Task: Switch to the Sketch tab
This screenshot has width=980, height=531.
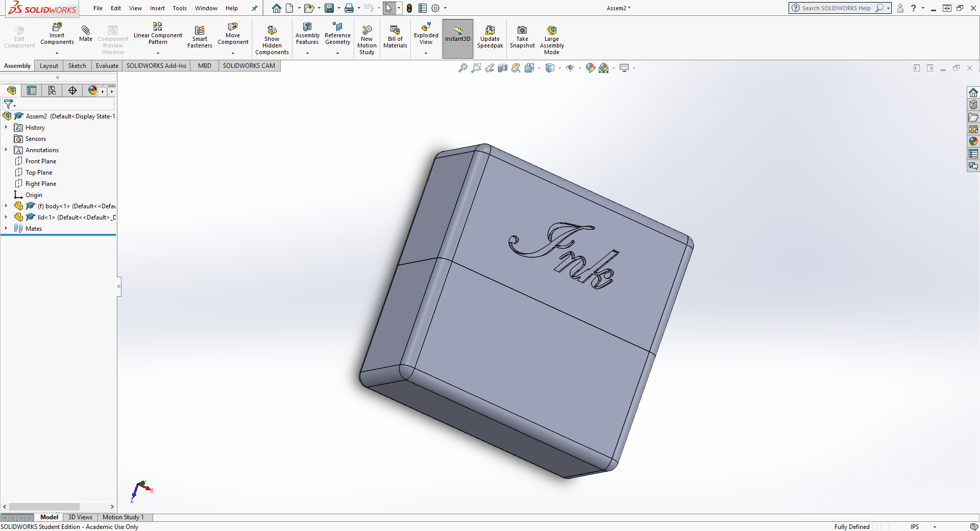Action: click(77, 66)
